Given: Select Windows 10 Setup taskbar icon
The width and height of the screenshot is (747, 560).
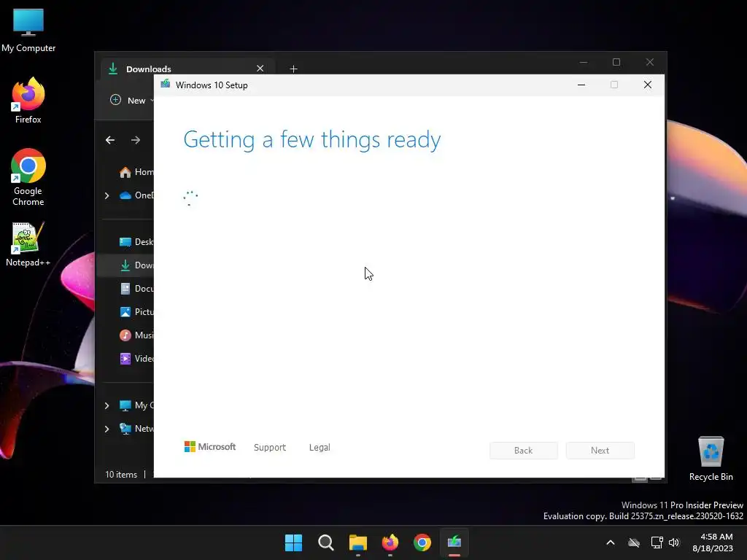Looking at the screenshot, I should coord(454,542).
